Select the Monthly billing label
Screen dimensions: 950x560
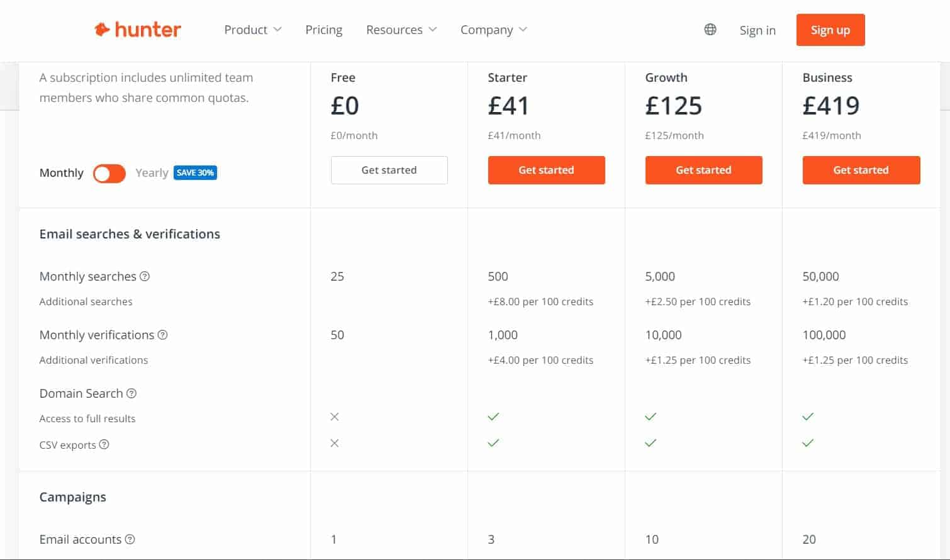click(x=62, y=172)
